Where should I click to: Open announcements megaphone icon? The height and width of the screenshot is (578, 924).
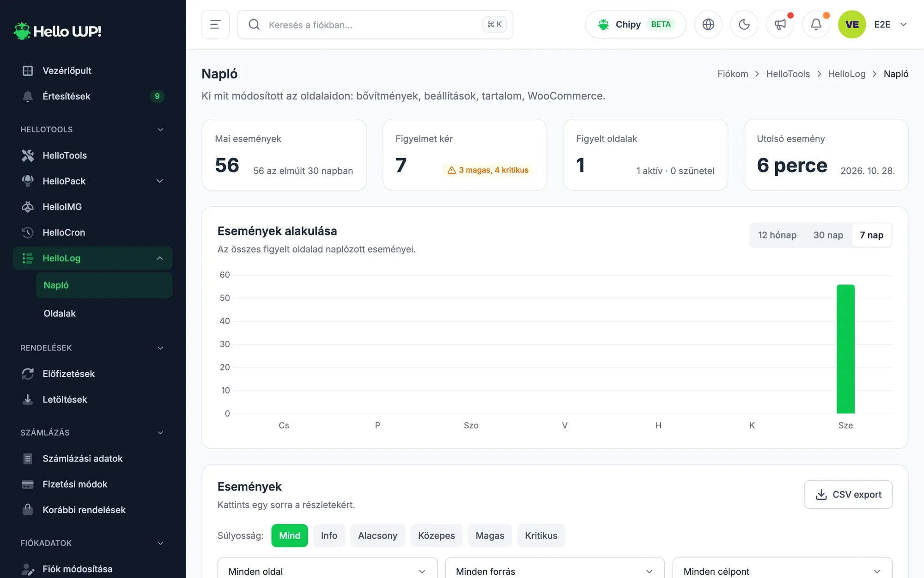pos(780,25)
